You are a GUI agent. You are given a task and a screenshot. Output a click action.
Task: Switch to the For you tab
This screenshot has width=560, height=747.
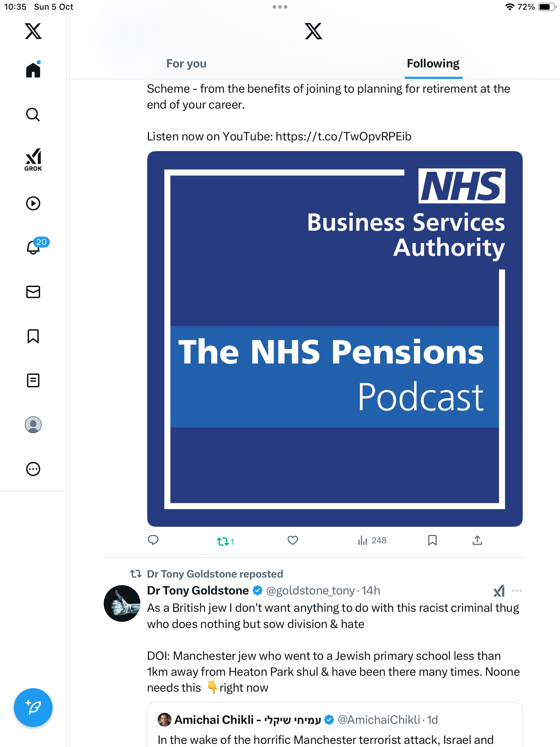[186, 64]
